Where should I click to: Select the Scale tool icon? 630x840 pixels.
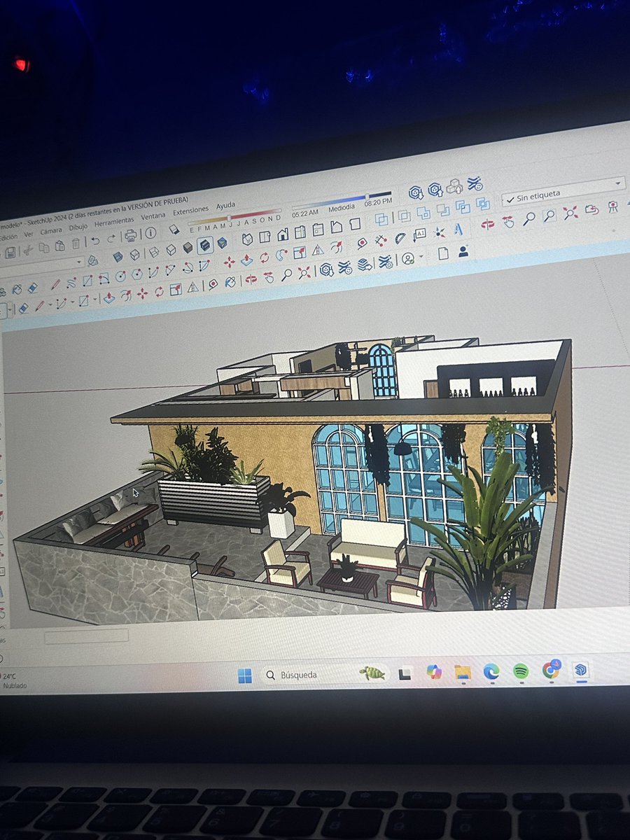pyautogui.click(x=300, y=252)
